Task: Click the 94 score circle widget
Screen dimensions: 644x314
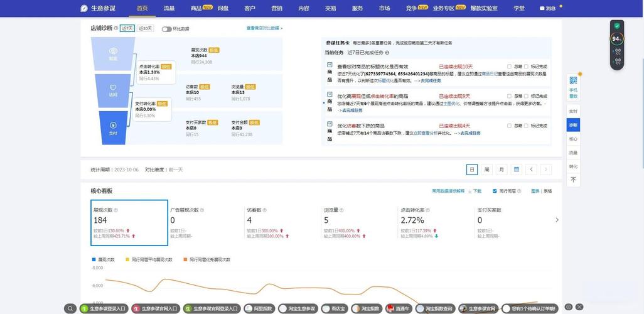Action: point(616,39)
